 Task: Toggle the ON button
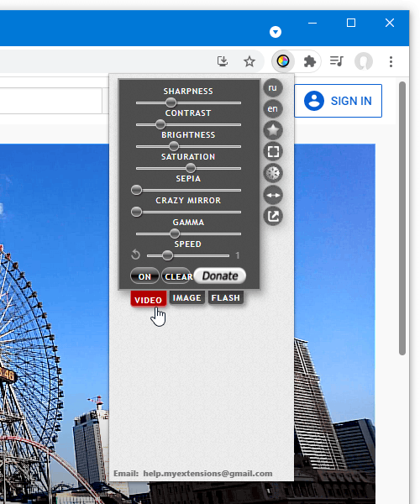point(144,276)
